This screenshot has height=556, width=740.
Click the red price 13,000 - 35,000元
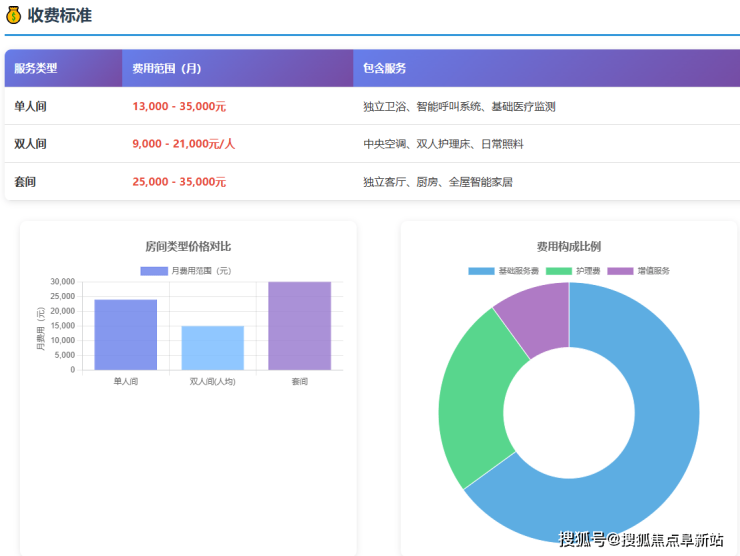(x=179, y=106)
